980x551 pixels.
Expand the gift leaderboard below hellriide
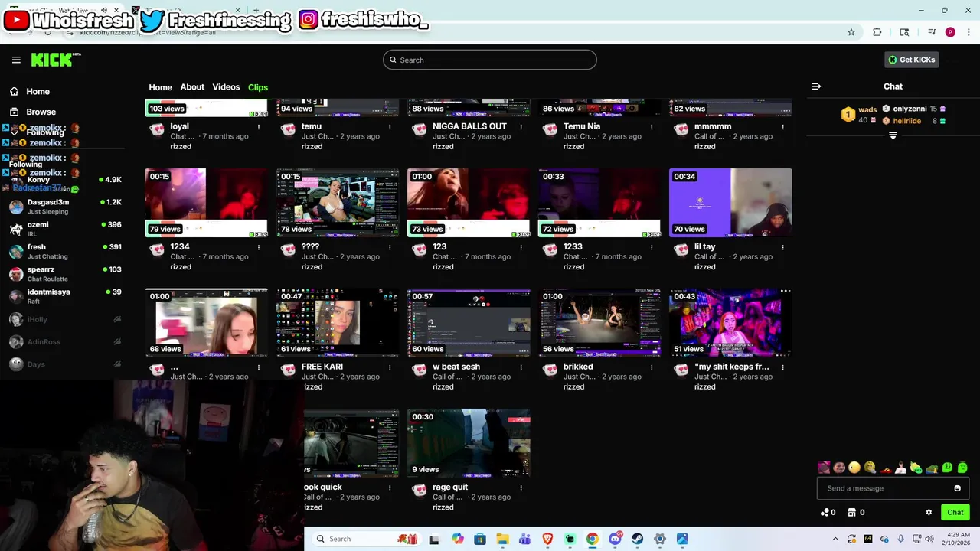(x=893, y=135)
